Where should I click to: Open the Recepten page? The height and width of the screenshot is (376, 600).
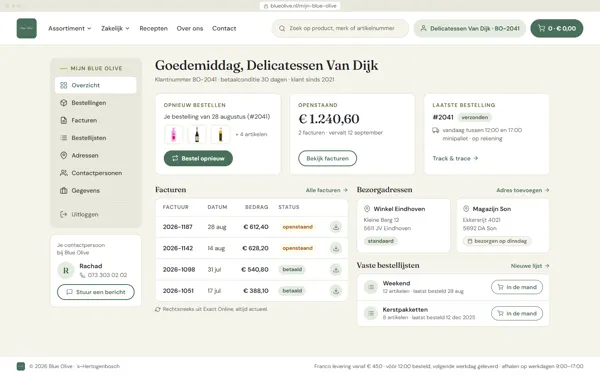pyautogui.click(x=153, y=28)
